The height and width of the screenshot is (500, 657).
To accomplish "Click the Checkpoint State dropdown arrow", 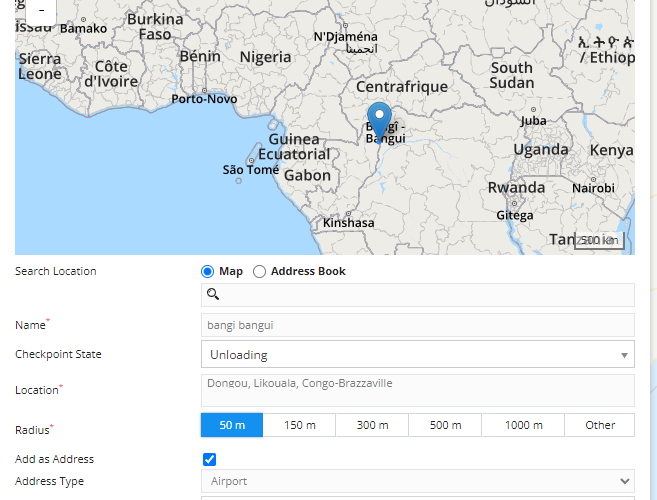I will tap(624, 355).
